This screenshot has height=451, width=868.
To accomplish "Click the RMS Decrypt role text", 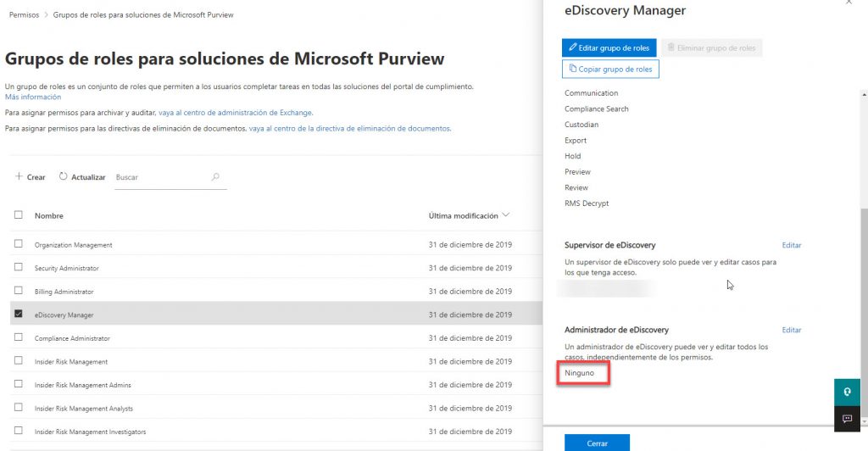I will tap(587, 203).
